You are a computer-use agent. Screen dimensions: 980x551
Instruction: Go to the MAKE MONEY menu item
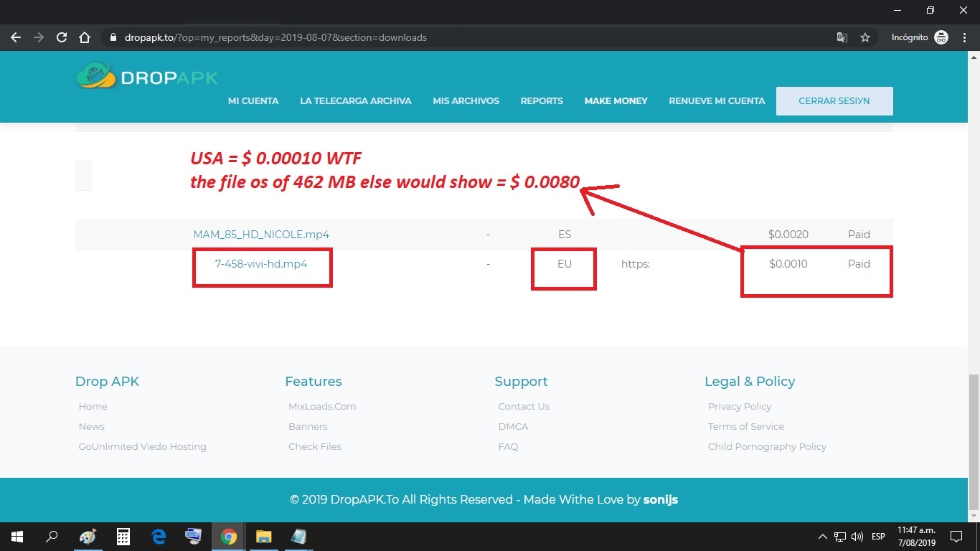(616, 101)
